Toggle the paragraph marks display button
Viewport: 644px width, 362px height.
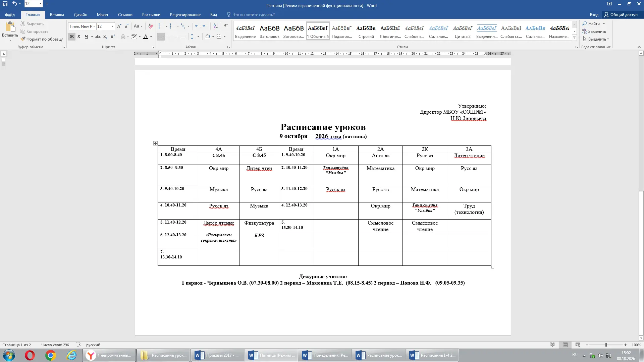(226, 26)
